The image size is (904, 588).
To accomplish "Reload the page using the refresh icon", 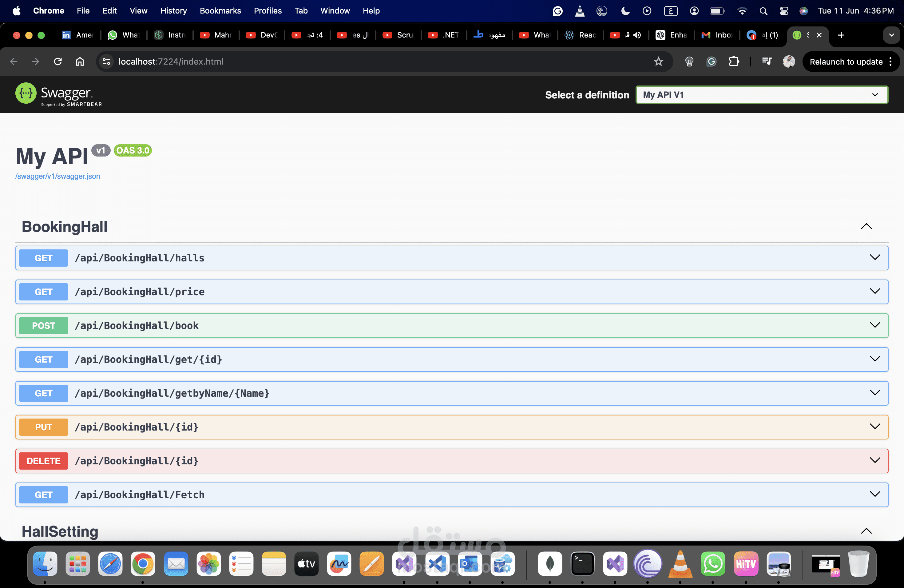I will (x=58, y=62).
